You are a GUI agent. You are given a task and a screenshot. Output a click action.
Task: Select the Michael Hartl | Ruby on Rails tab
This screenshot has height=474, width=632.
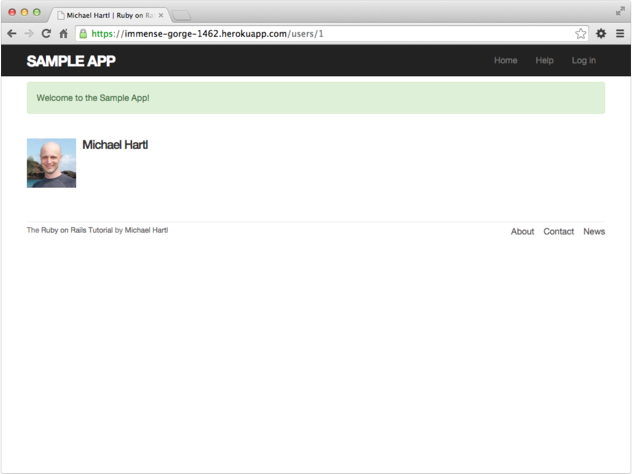(105, 15)
